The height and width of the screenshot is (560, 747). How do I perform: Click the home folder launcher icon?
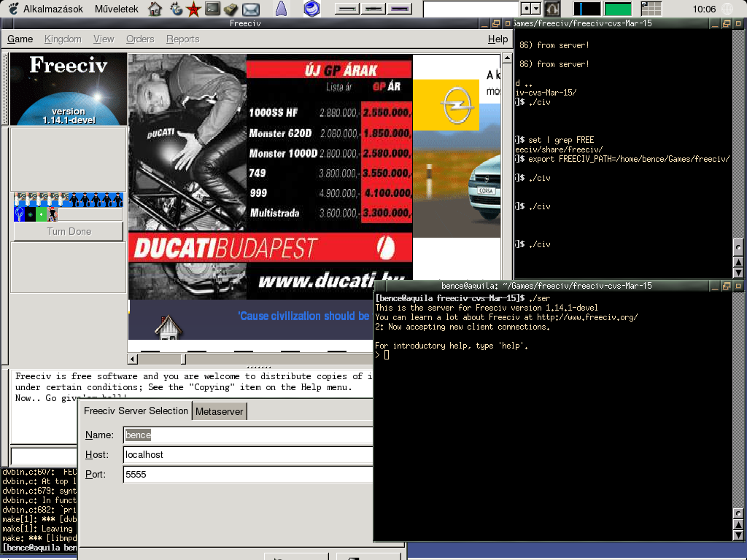point(155,9)
